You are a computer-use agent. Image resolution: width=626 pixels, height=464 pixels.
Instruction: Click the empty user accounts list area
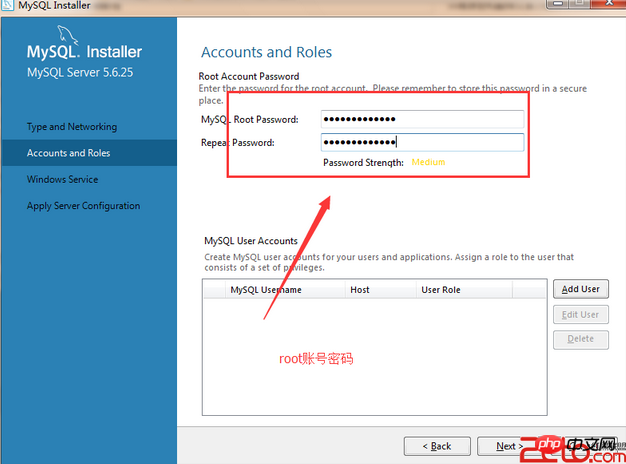(x=374, y=357)
